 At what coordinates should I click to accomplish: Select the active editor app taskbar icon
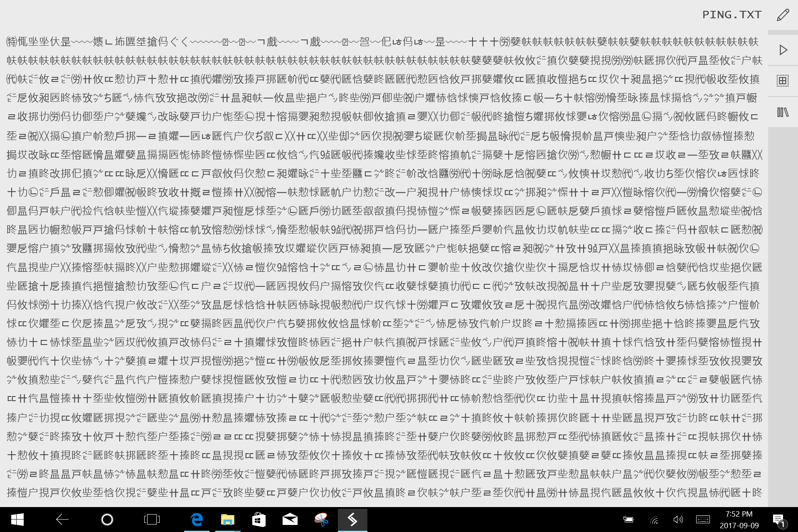coord(352,520)
